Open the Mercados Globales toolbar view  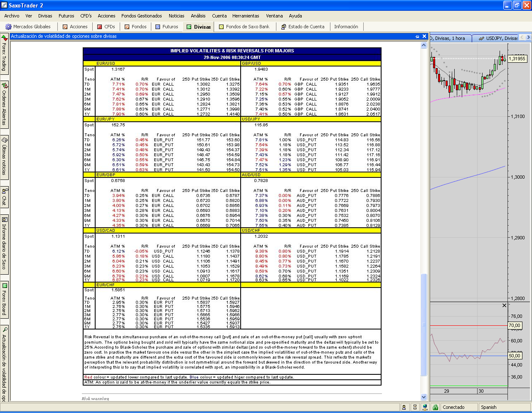coord(28,27)
